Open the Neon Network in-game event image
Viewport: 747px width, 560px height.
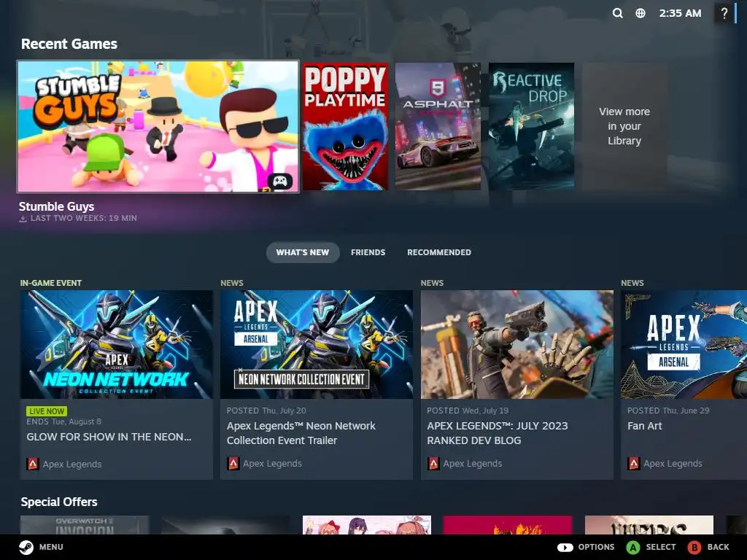click(x=116, y=344)
